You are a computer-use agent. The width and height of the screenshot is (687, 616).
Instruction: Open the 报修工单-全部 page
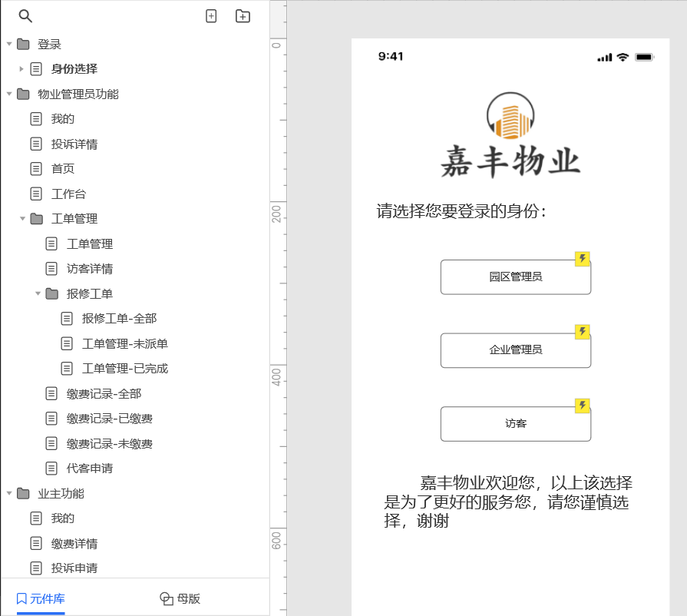[119, 318]
